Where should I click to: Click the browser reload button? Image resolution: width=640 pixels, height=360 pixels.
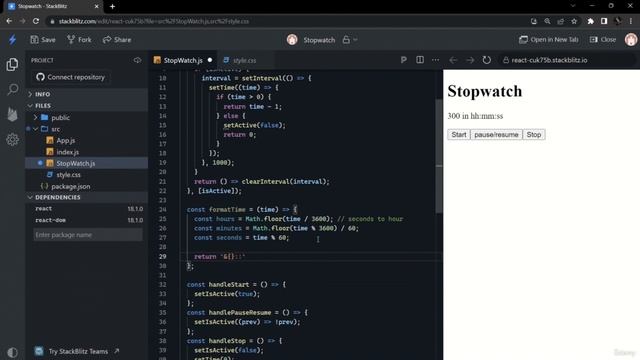tap(36, 21)
